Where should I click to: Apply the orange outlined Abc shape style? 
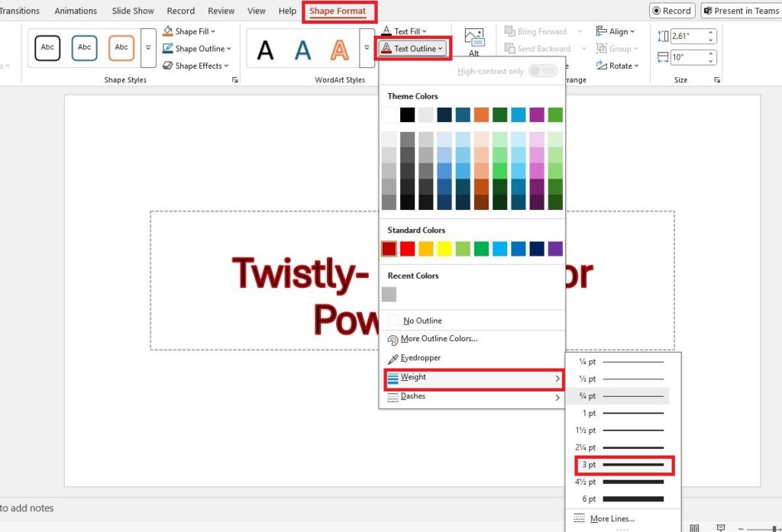(121, 48)
